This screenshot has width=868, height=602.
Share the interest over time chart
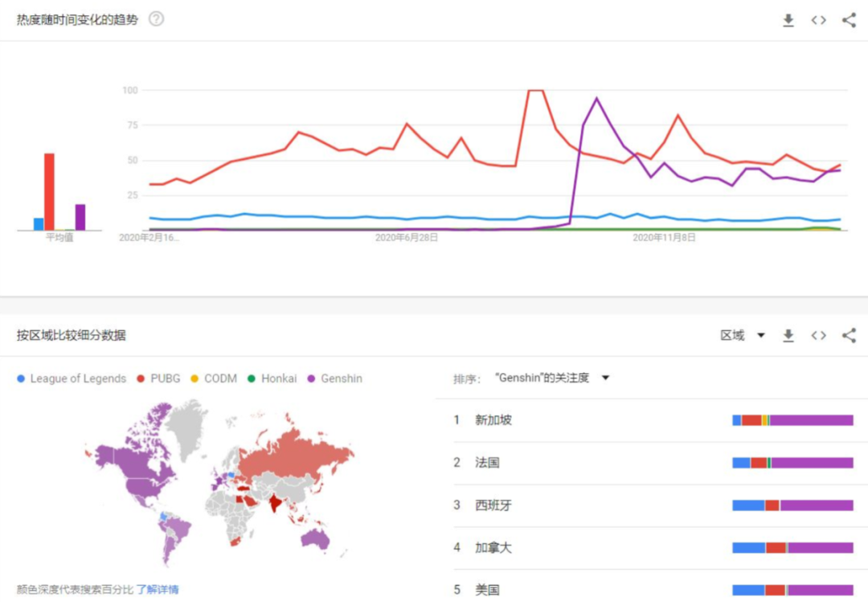click(849, 21)
